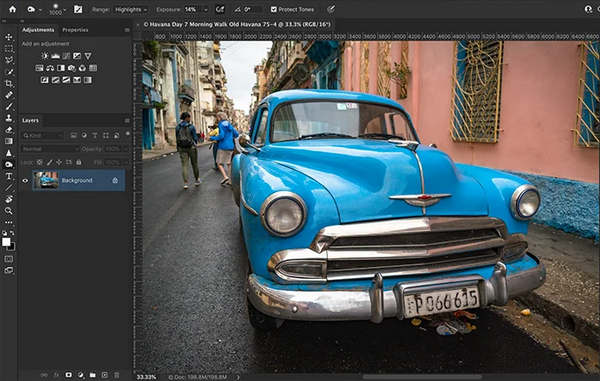Open the brush preset picker dropdown

pos(64,10)
